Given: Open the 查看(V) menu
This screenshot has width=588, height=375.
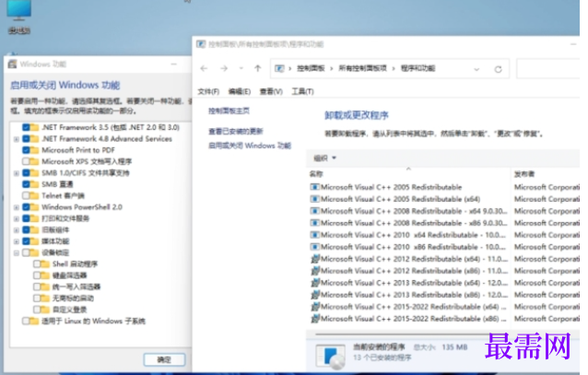Looking at the screenshot, I should [x=271, y=91].
